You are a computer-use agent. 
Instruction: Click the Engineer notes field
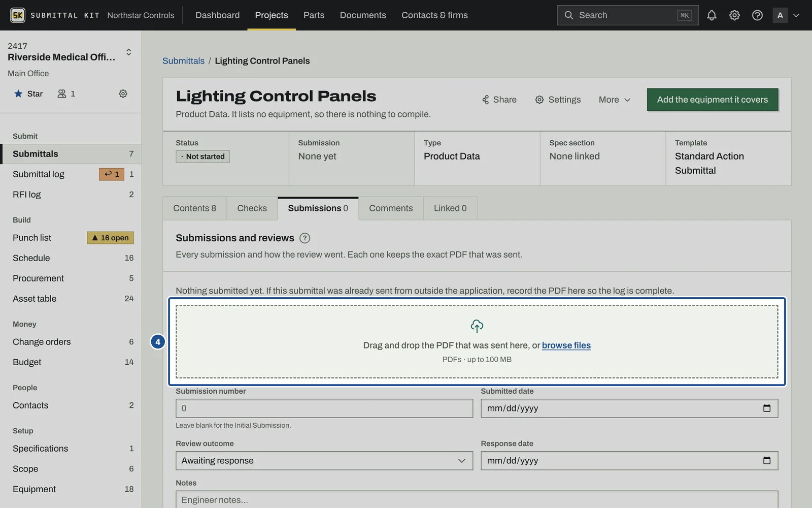tap(477, 500)
